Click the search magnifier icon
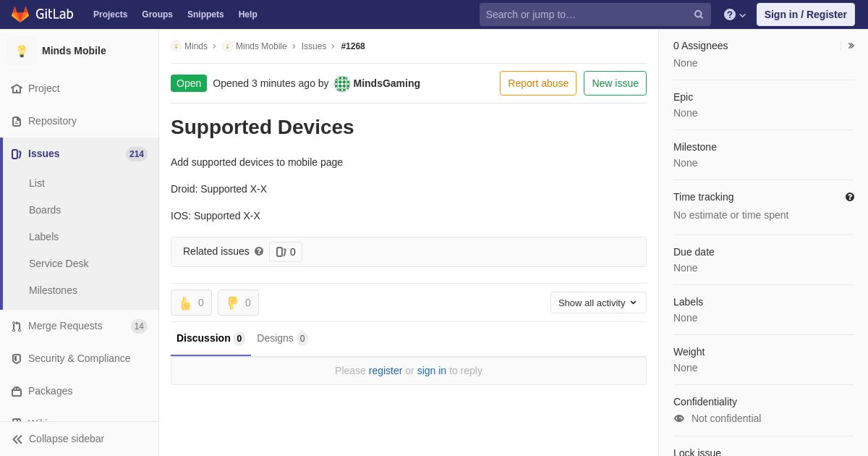This screenshot has width=868, height=456. [x=699, y=14]
